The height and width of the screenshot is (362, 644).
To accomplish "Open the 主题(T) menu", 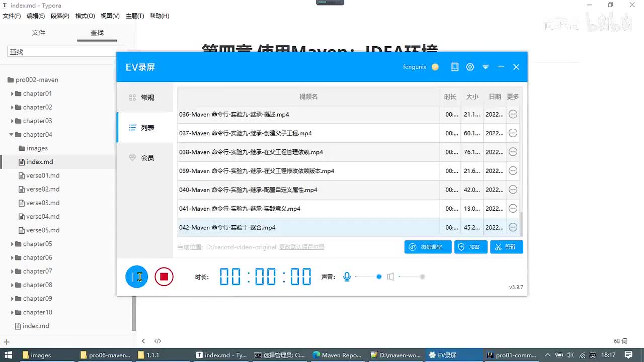I will pos(135,16).
